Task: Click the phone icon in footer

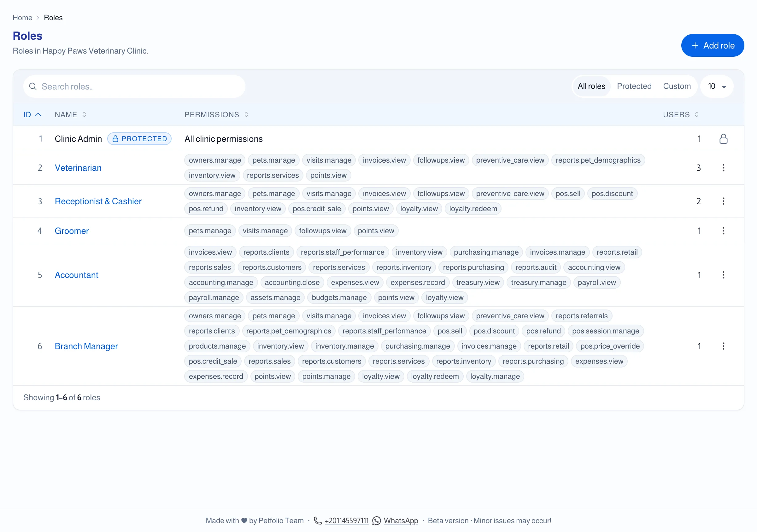Action: pos(318,520)
